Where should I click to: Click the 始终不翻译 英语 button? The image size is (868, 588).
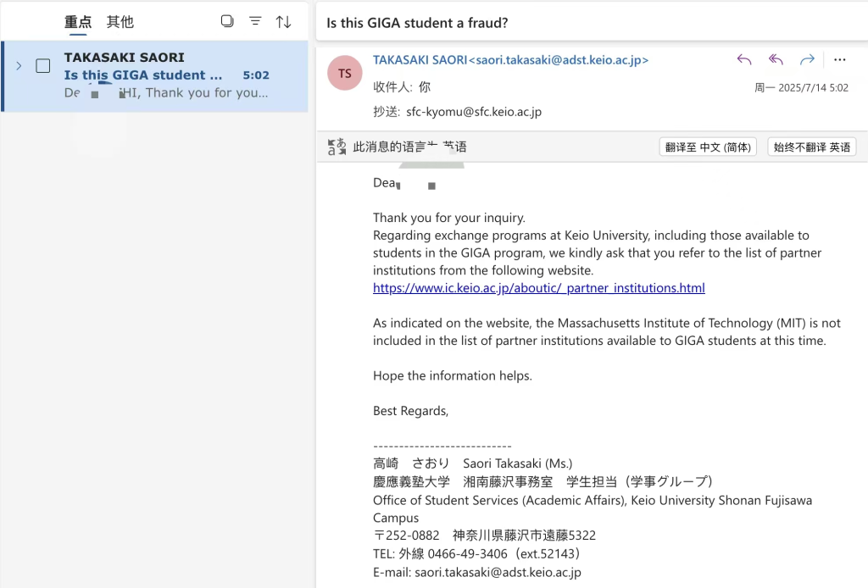811,147
